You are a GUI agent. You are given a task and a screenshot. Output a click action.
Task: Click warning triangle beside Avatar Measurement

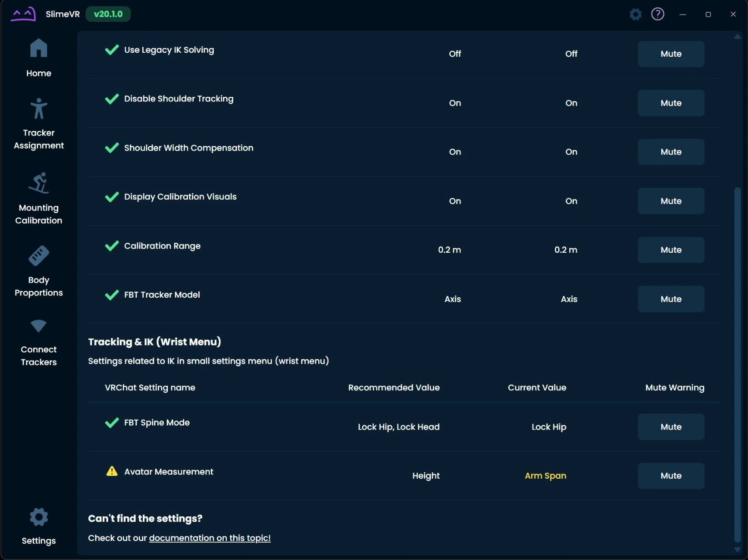click(112, 471)
